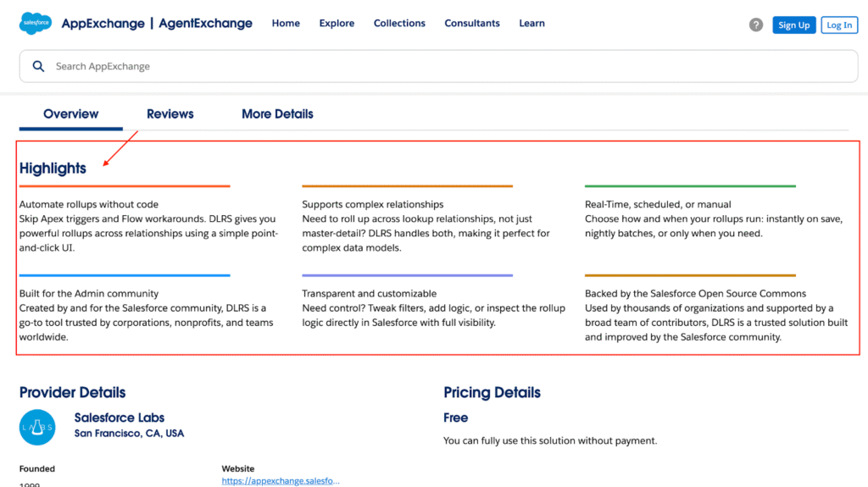Image resolution: width=868 pixels, height=487 pixels.
Task: Click 'San Francisco, CA, USA' text
Action: click(x=129, y=434)
